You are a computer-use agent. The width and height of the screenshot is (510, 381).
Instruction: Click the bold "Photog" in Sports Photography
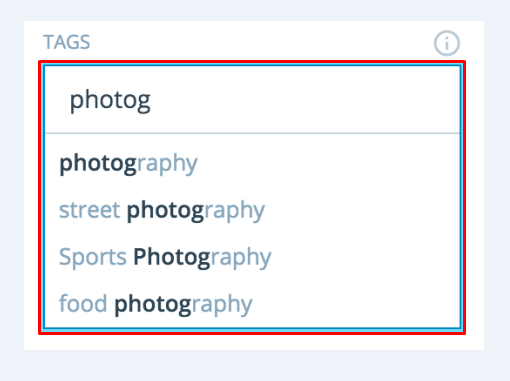click(172, 257)
